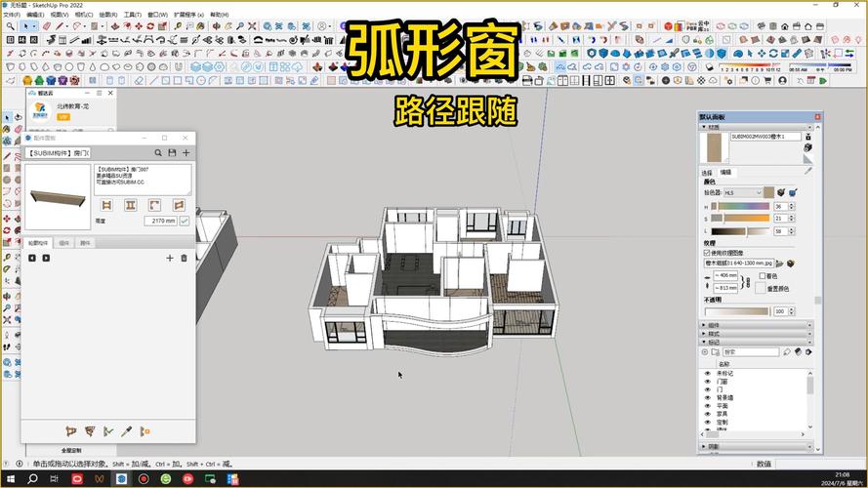This screenshot has width=868, height=488.
Task: Expand the 样式 styles section
Action: click(755, 334)
